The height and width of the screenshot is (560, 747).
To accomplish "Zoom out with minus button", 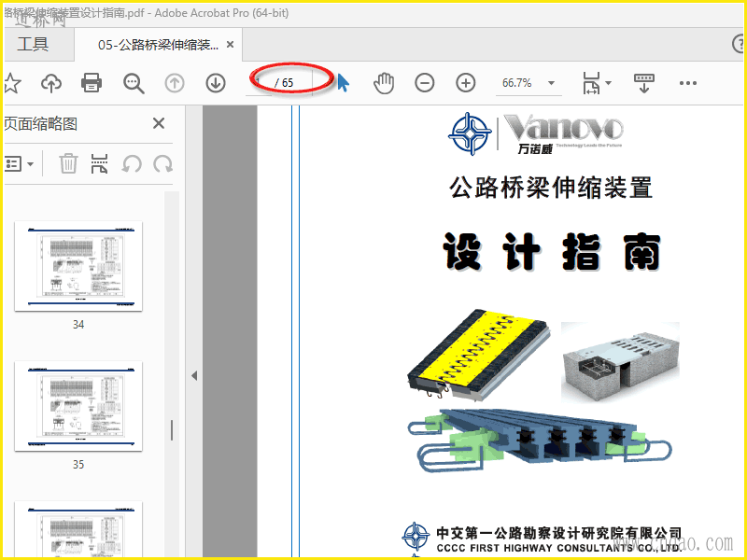I will (x=424, y=83).
